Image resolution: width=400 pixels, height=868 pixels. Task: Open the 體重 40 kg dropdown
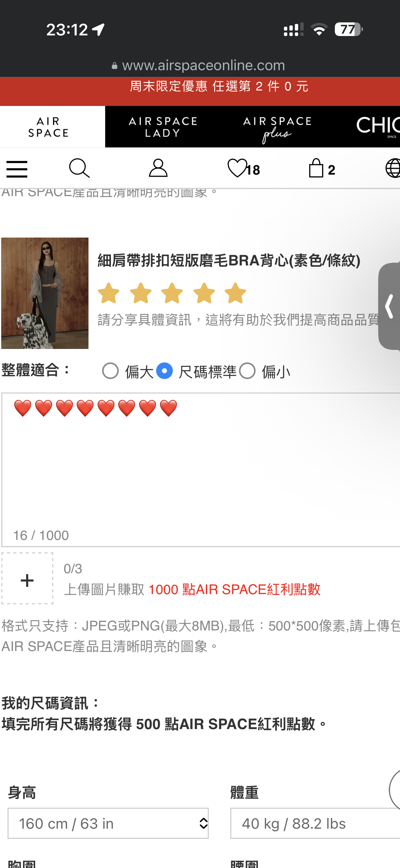tap(315, 823)
